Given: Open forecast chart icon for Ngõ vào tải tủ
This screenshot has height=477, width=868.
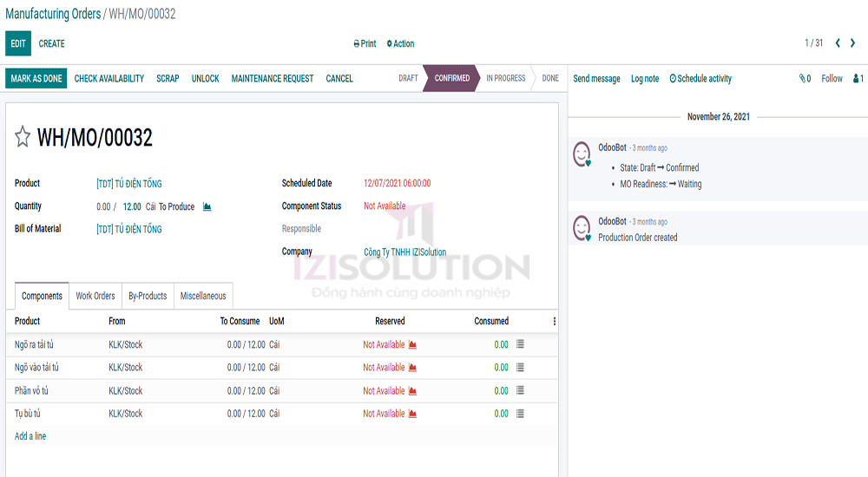Looking at the screenshot, I should (412, 368).
